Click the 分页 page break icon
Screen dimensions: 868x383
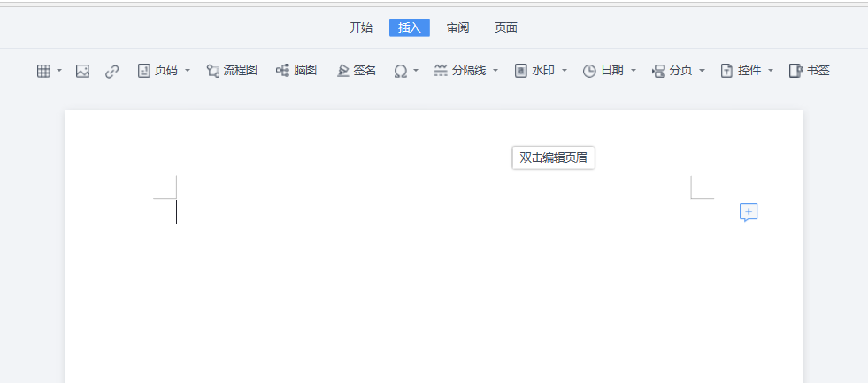coord(659,71)
